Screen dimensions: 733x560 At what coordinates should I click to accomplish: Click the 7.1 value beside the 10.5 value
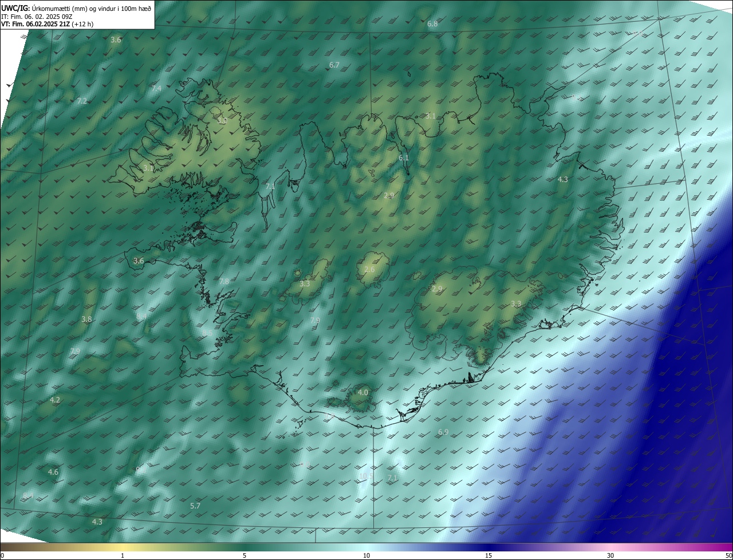coord(392,478)
